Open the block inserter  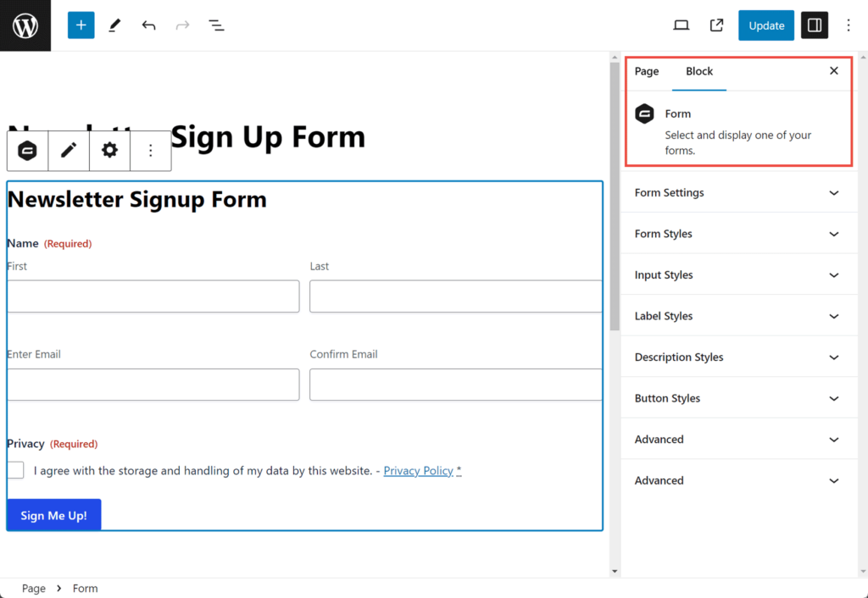tap(81, 25)
